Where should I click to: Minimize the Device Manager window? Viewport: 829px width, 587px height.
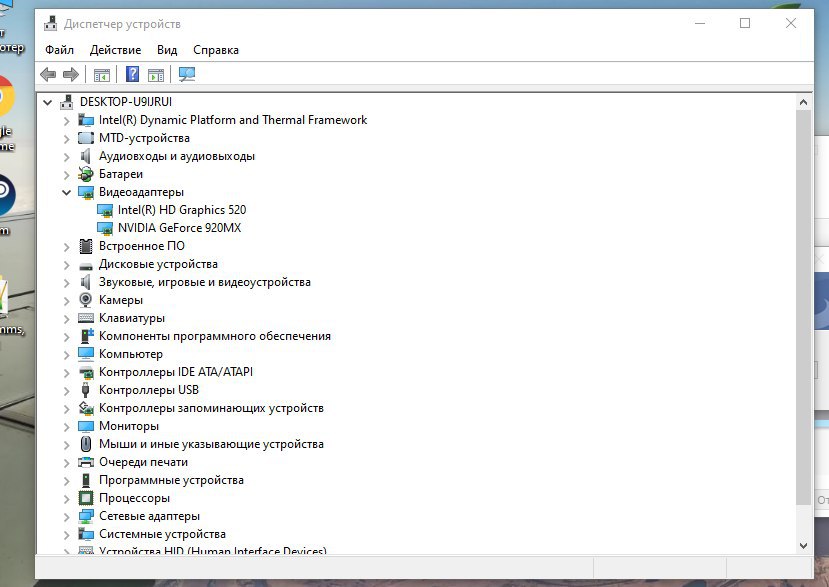700,23
